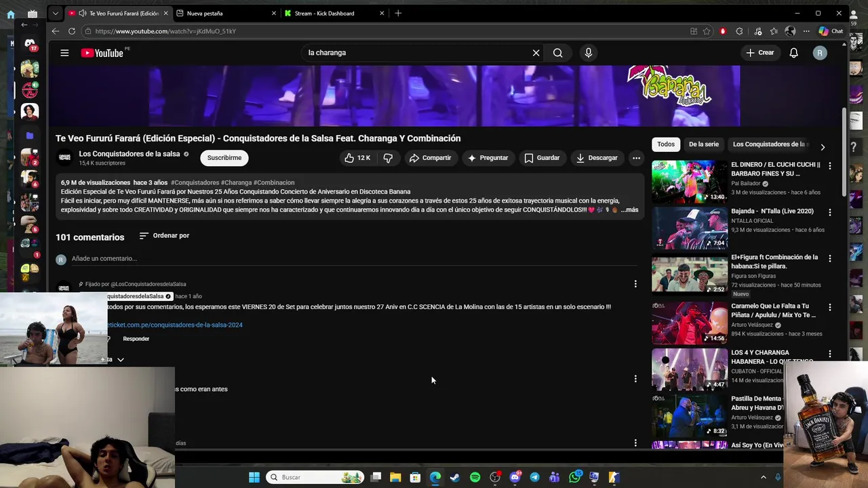Image resolution: width=868 pixels, height=488 pixels.
Task: Open Los Conquistadores de la salsa channel
Action: 130,154
